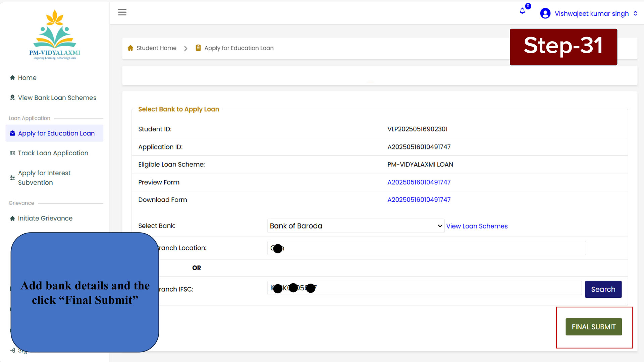Click the user profile avatar icon

[x=545, y=13]
